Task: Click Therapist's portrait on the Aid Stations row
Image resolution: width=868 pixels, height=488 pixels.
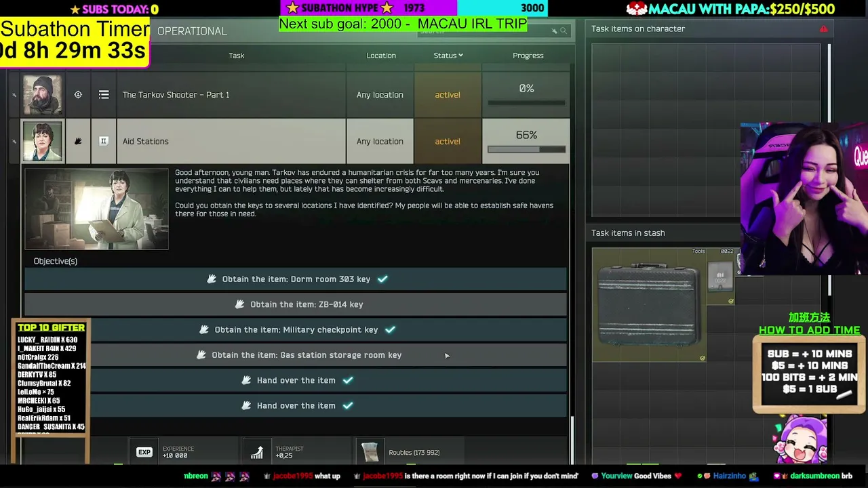Action: click(43, 141)
